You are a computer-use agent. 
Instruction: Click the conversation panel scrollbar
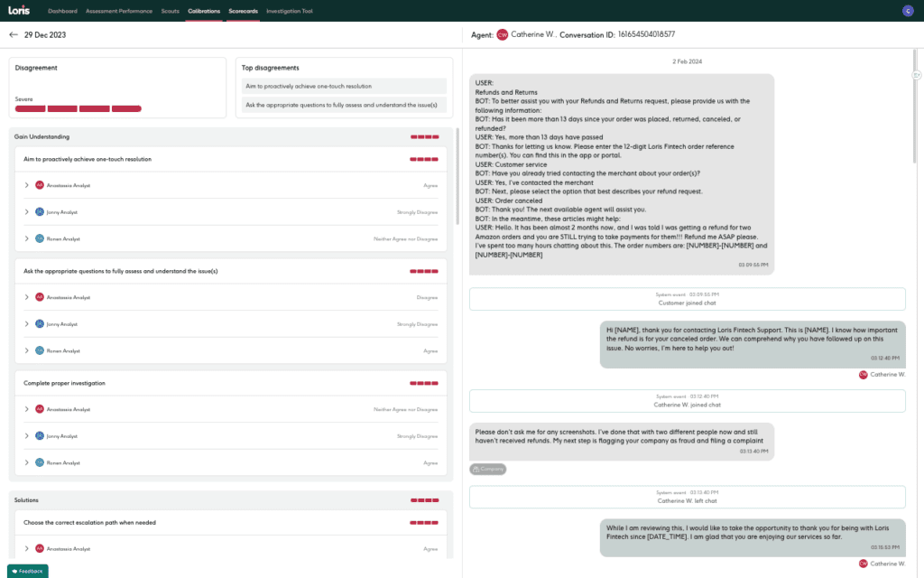tap(917, 271)
